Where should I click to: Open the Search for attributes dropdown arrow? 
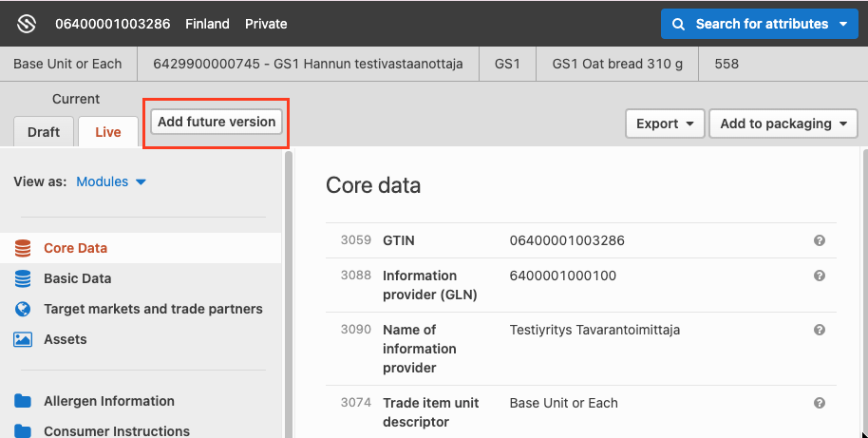pos(843,25)
